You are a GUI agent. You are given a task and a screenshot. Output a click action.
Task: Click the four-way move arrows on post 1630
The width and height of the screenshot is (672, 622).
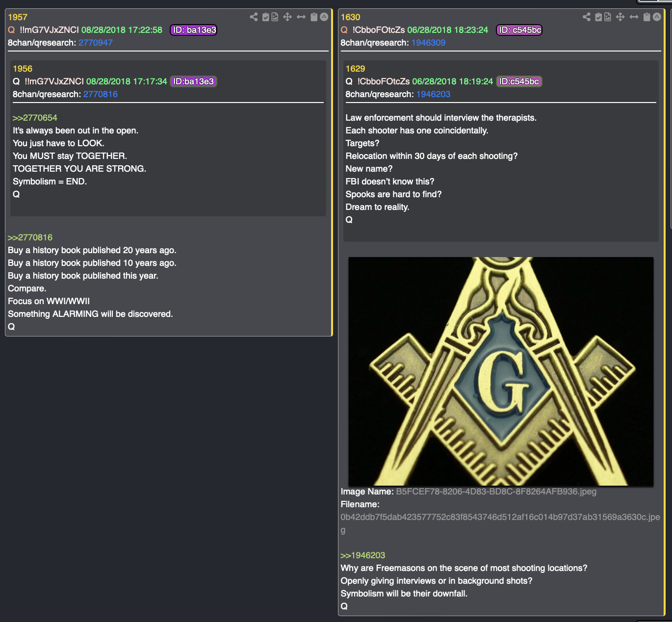[x=620, y=17]
